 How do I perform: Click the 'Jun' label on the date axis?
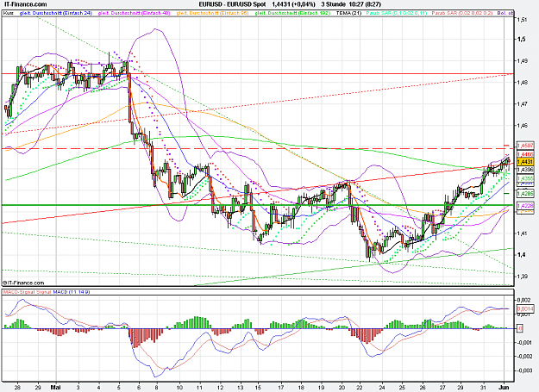(504, 387)
